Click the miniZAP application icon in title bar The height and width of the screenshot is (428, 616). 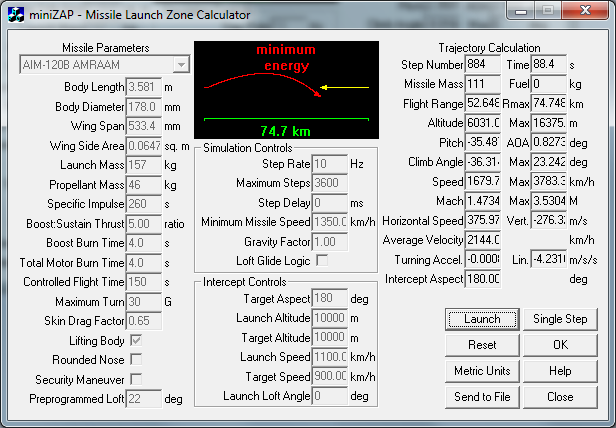[x=16, y=15]
